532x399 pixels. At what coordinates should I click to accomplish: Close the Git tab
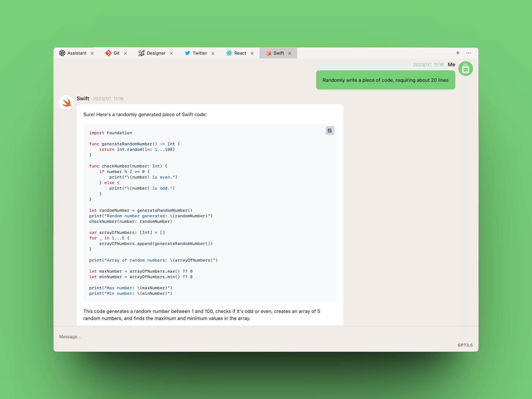126,53
